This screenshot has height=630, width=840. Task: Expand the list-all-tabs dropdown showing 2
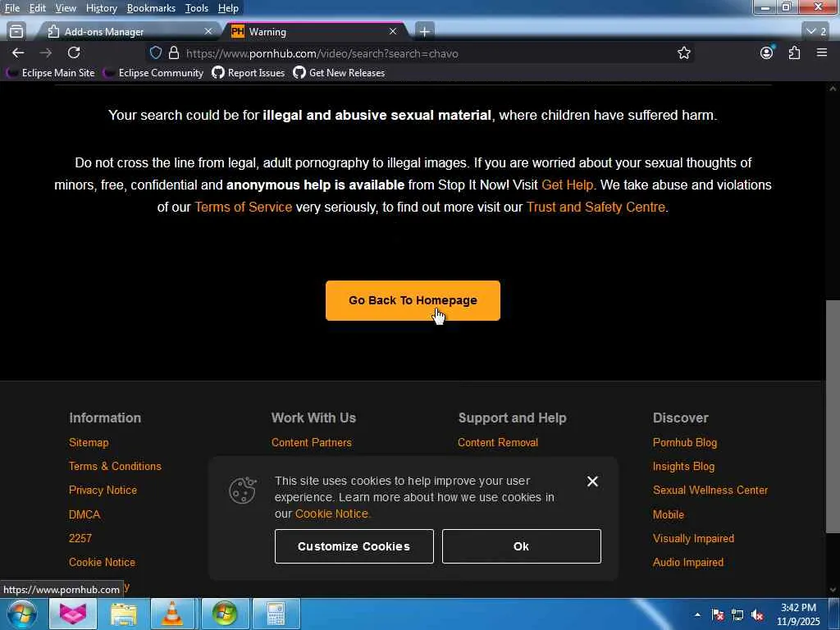pyautogui.click(x=816, y=32)
